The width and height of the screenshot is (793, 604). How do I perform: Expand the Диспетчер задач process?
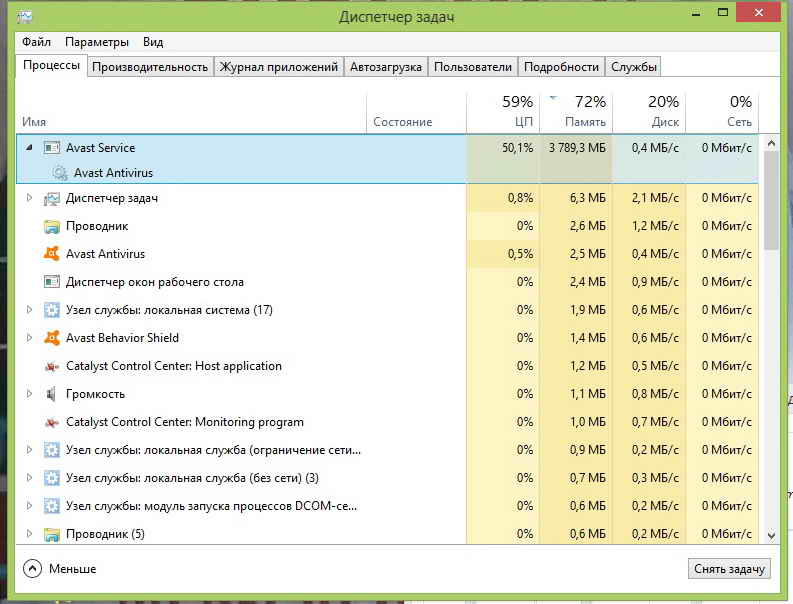(x=29, y=198)
